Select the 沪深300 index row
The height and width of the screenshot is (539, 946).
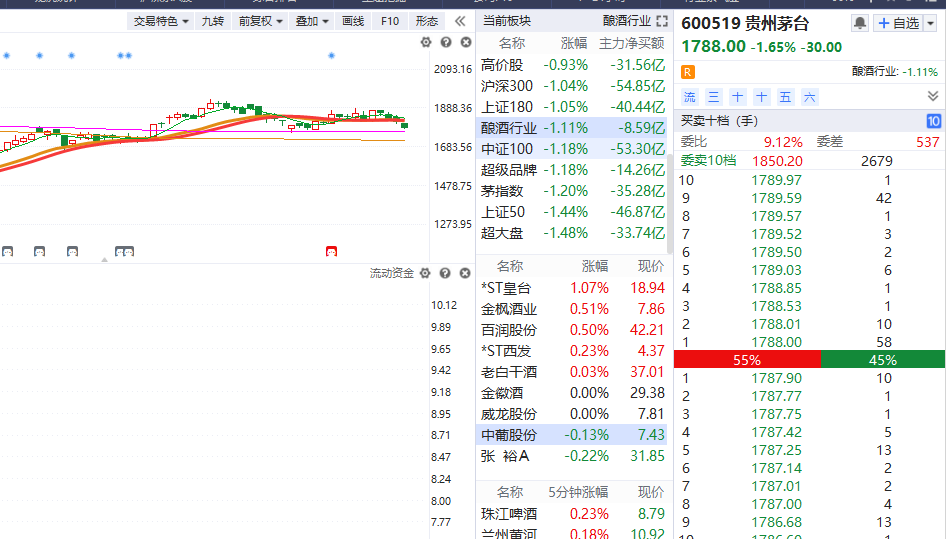tap(572, 86)
